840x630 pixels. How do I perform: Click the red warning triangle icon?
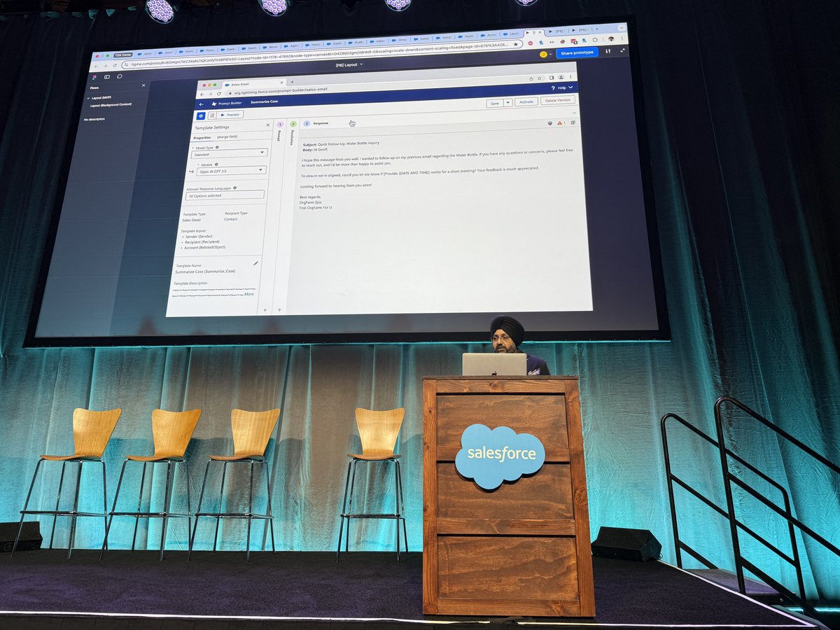click(x=560, y=122)
